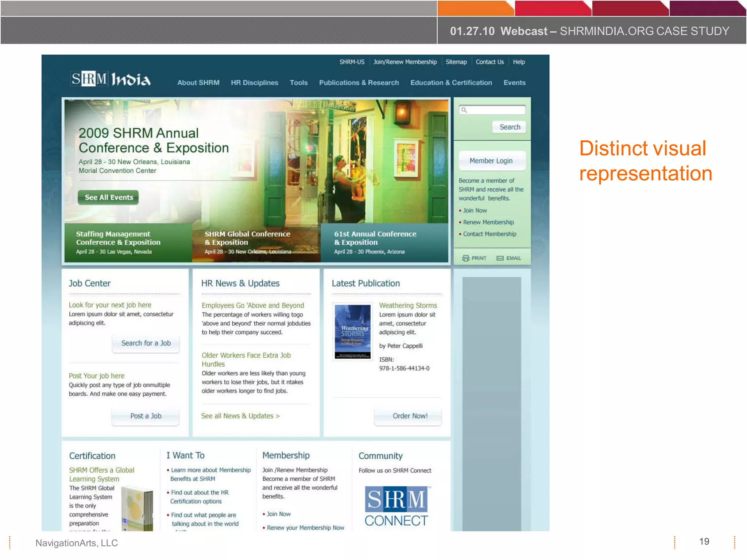Viewport: 747px width, 560px height.
Task: Click the I Want To heading
Action: click(185, 455)
